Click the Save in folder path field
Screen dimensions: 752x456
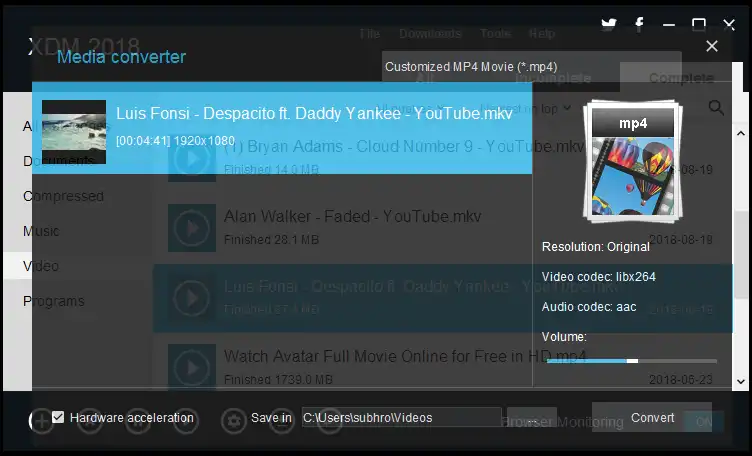[x=401, y=418]
